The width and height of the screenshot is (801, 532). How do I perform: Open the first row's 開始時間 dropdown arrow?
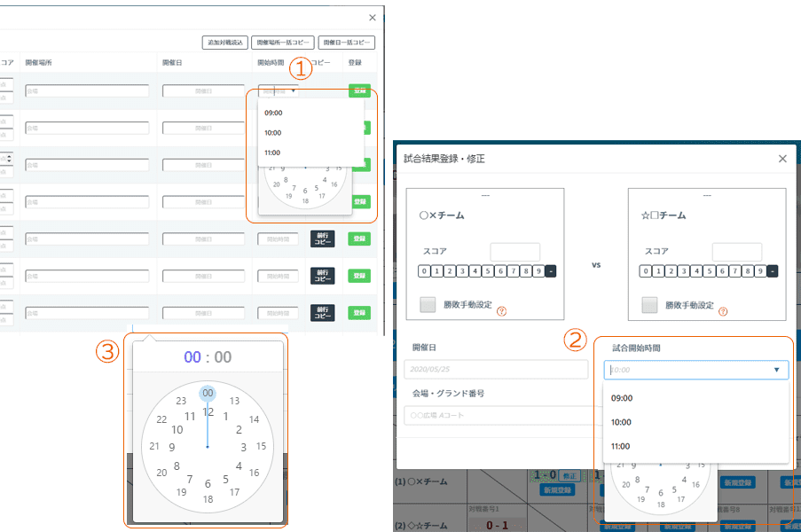pyautogui.click(x=293, y=90)
